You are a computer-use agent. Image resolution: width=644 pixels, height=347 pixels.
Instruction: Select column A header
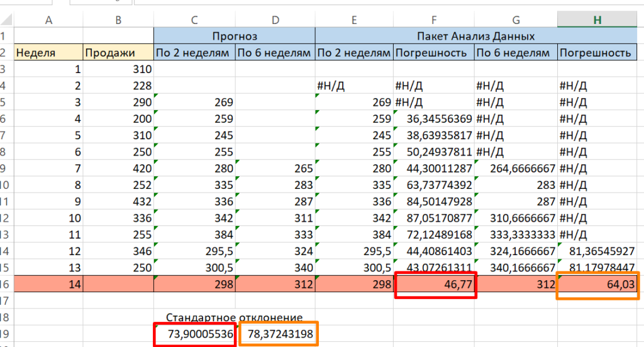(48, 20)
